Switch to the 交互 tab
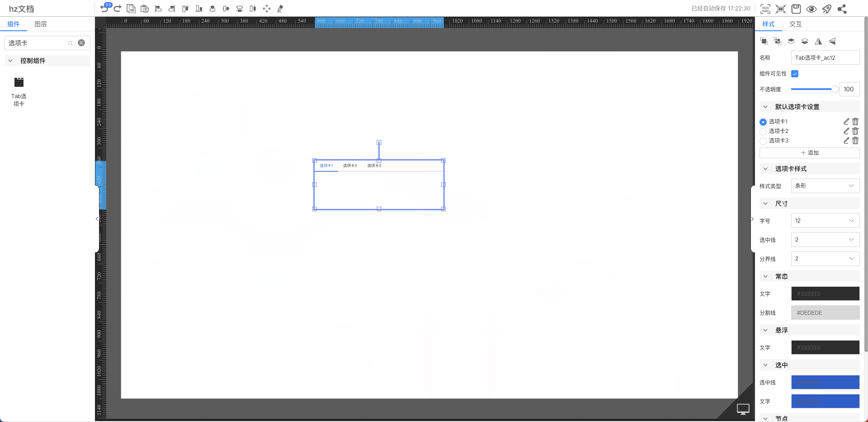868x422 pixels. (796, 24)
